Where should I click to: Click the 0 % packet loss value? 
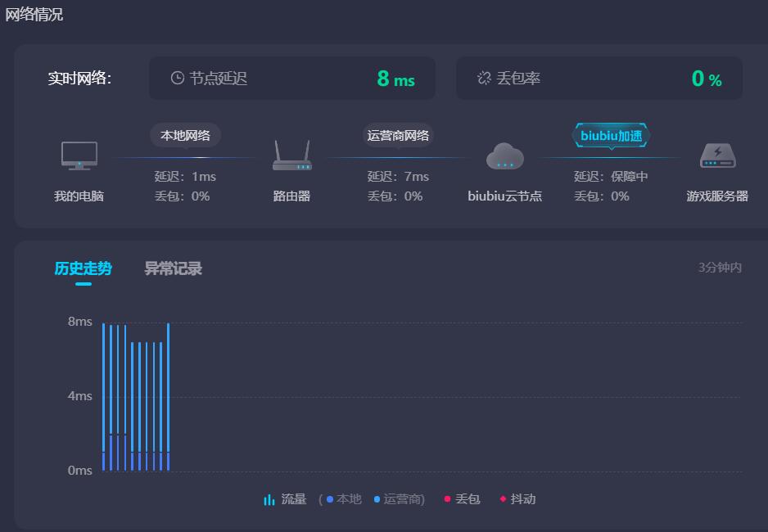pyautogui.click(x=706, y=79)
